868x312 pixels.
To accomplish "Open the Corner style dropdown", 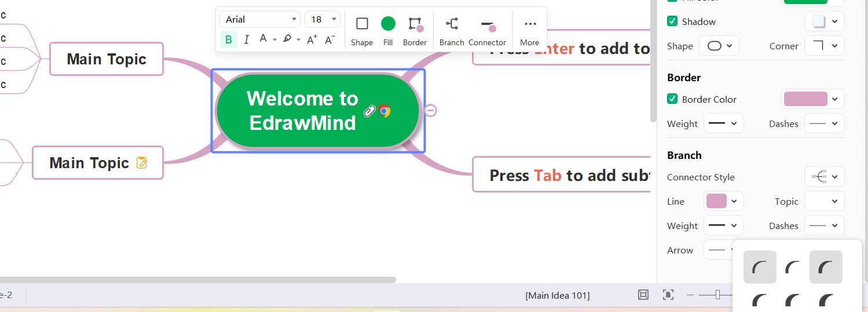I will click(825, 46).
